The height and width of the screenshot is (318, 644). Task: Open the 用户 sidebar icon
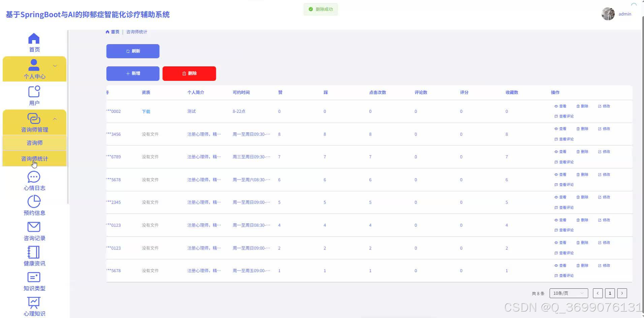tap(34, 91)
